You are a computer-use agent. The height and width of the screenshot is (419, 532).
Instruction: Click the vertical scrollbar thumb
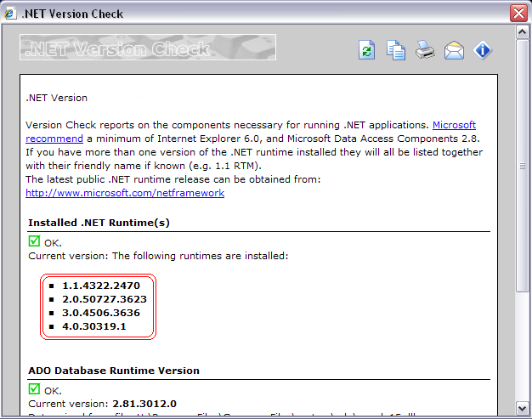522,165
